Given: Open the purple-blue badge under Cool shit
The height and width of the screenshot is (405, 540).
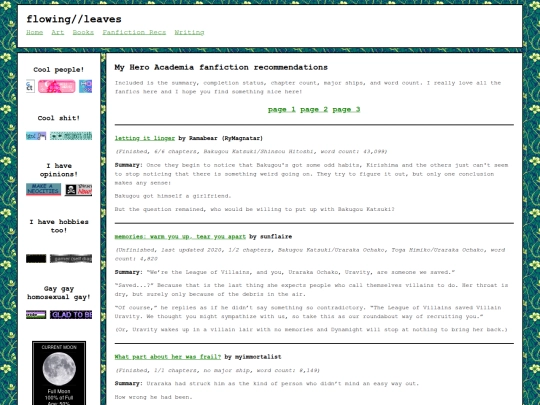Looking at the screenshot, I should (x=36, y=136).
